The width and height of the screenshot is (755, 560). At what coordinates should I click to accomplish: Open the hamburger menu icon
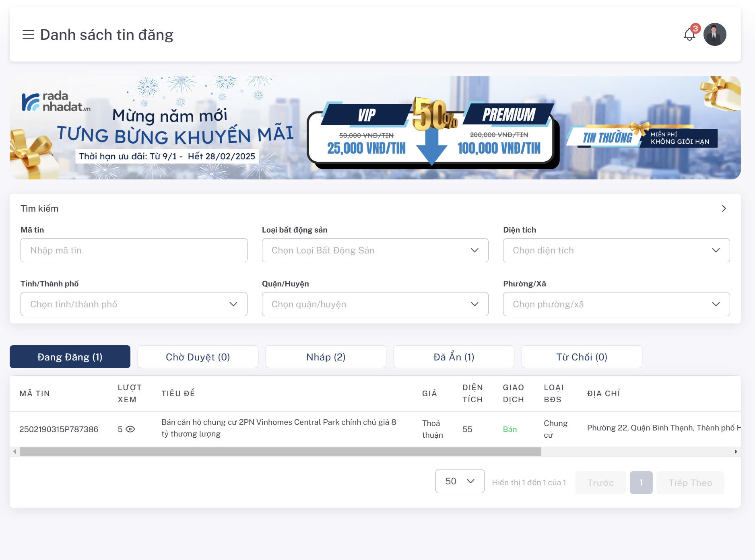click(x=28, y=35)
